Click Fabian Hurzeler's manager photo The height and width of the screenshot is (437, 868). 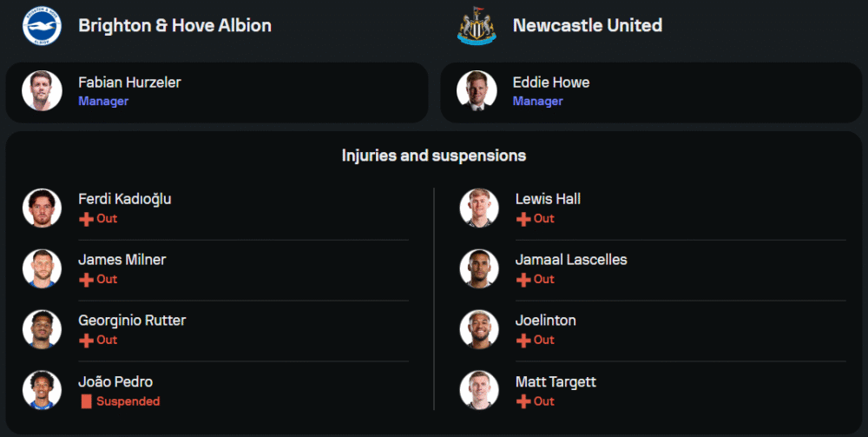click(42, 91)
